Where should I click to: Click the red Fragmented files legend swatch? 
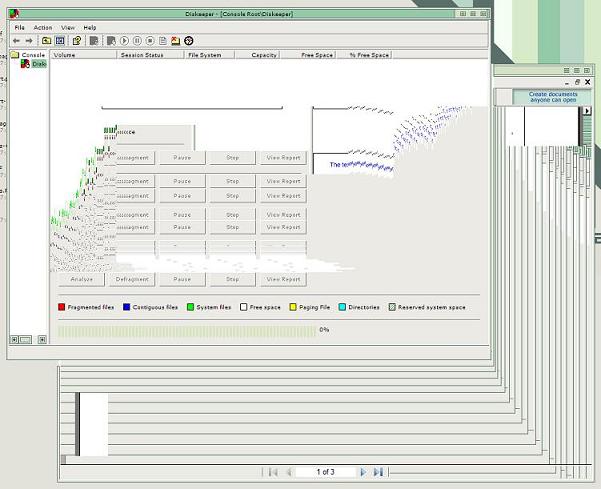[61, 307]
